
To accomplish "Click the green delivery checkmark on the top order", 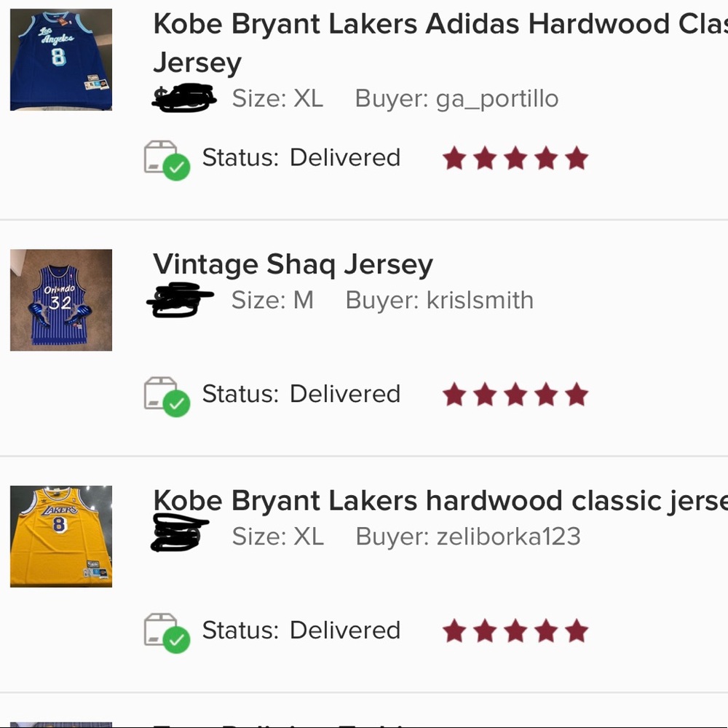I will click(175, 166).
